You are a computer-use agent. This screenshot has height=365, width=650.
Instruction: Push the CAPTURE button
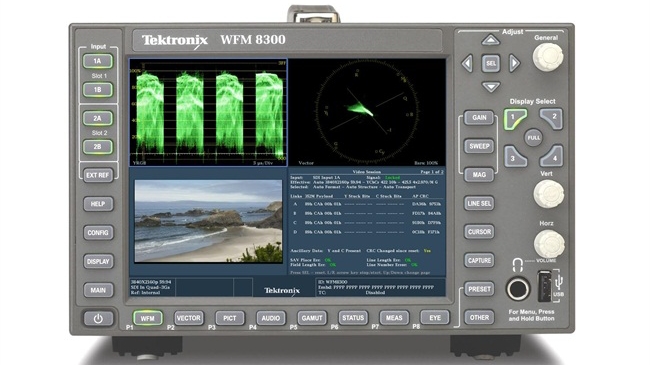[x=479, y=260]
